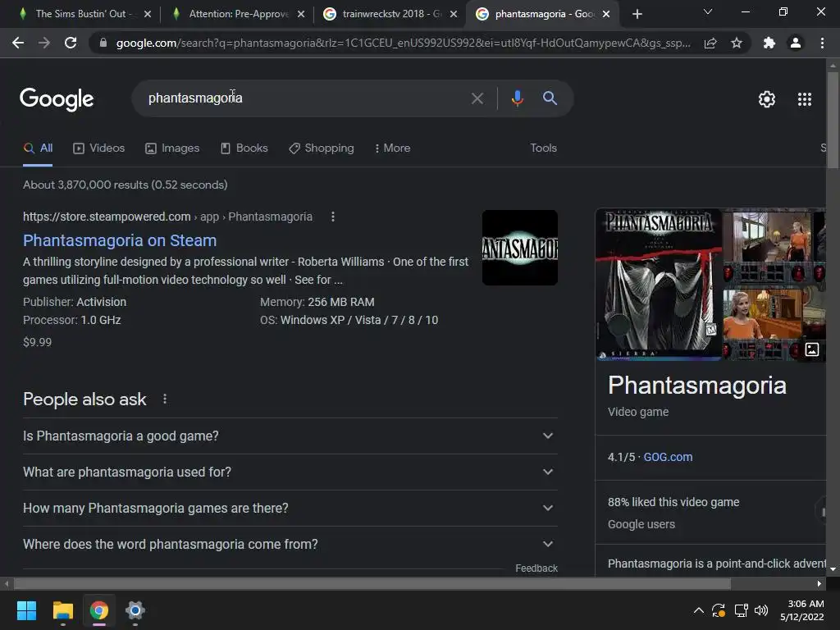This screenshot has width=840, height=630.
Task: Open the Chrome extensions puzzle icon
Action: 769,43
